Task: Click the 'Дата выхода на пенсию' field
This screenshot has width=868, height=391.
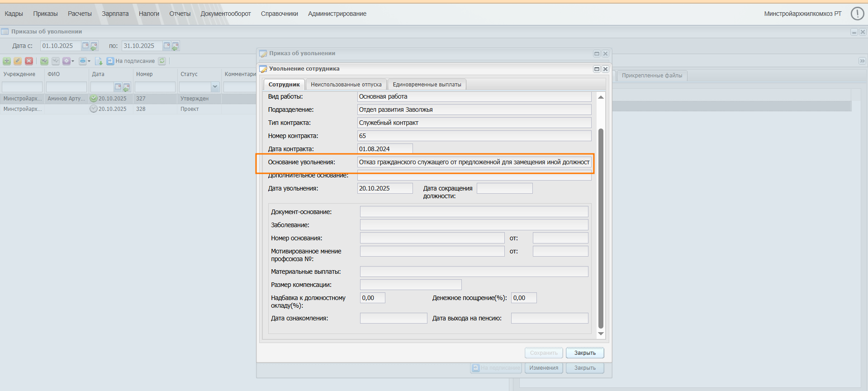Action: coord(550,318)
